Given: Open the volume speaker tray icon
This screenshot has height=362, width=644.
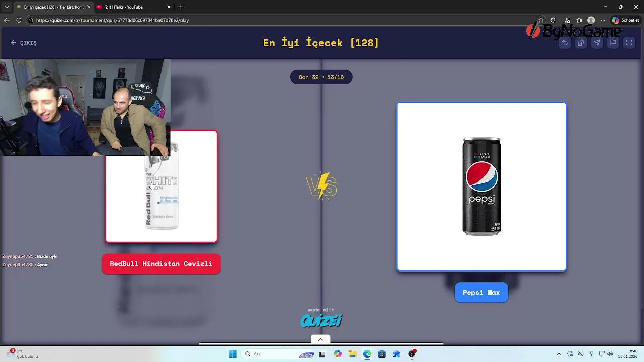Looking at the screenshot, I should [x=610, y=354].
